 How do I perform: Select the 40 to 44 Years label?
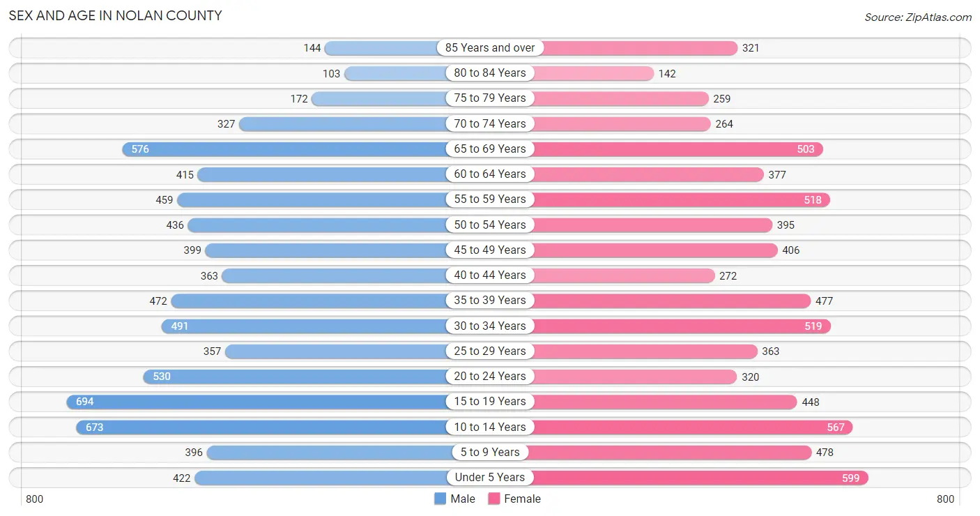click(x=490, y=275)
